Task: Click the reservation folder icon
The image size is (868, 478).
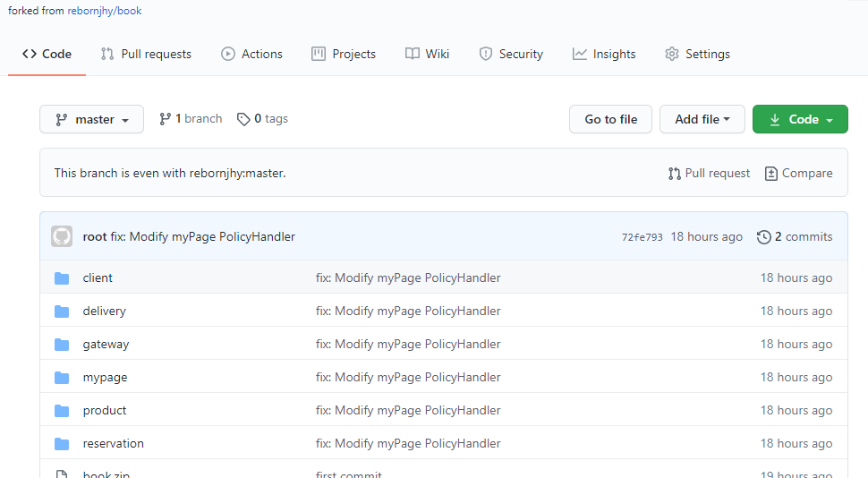Action: coord(62,444)
